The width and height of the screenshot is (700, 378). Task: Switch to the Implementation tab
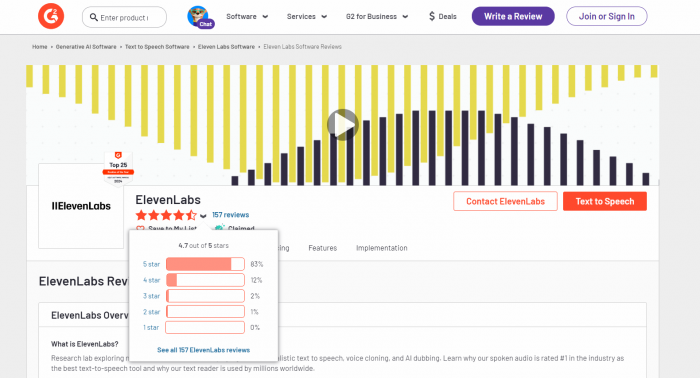(x=382, y=248)
